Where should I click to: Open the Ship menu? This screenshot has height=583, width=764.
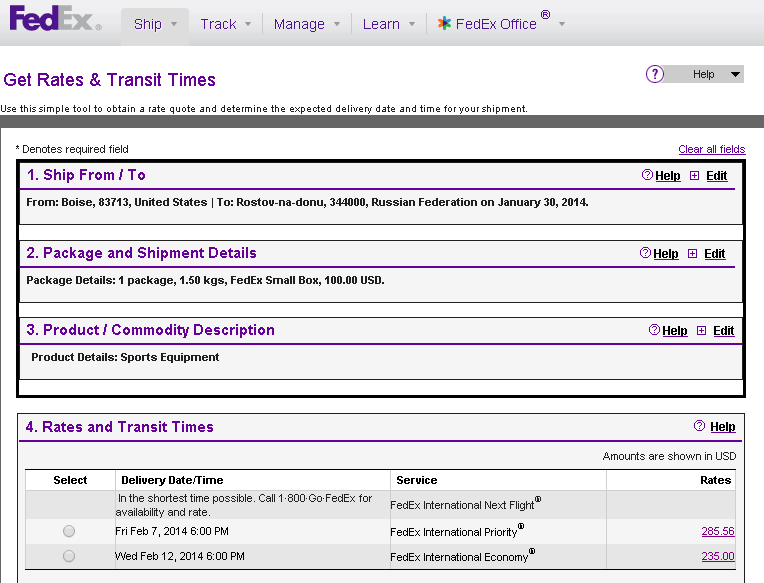pyautogui.click(x=155, y=24)
